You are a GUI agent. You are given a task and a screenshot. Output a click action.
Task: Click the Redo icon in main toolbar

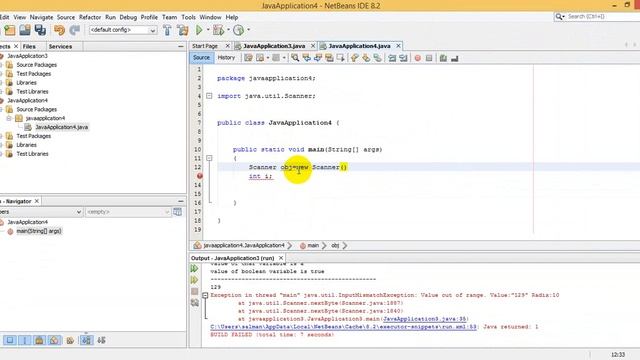[75, 30]
